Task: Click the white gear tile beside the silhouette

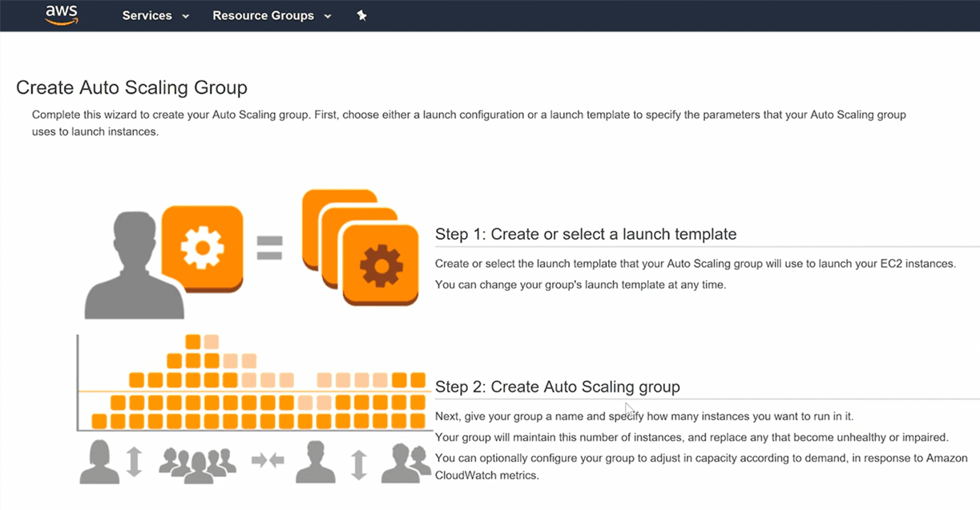Action: tap(202, 248)
